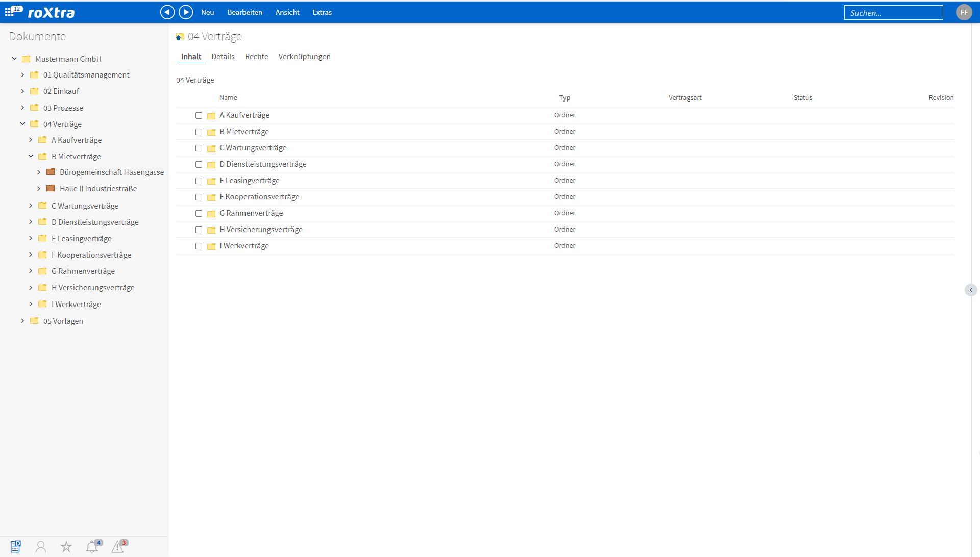Expand Bürogemeinschaft Hasengasse in the sidebar
Image resolution: width=980 pixels, height=557 pixels.
38,172
